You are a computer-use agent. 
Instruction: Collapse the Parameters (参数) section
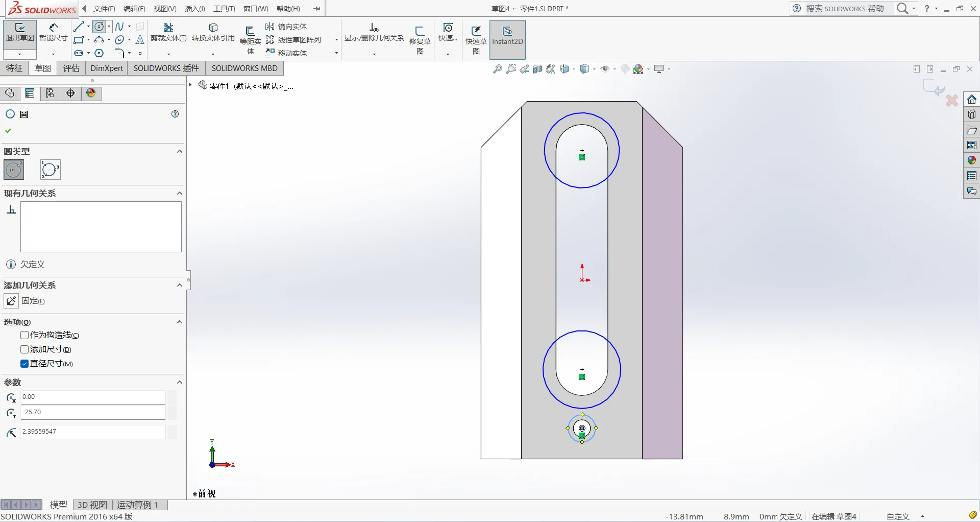click(179, 382)
